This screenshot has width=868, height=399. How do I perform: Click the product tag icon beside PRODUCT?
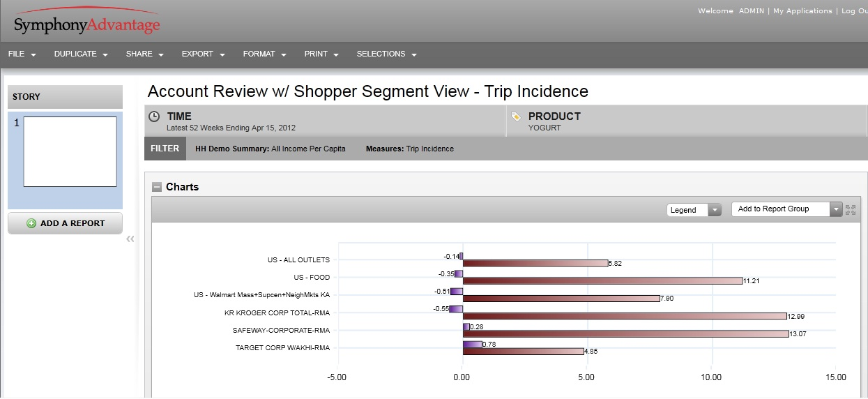coord(516,116)
